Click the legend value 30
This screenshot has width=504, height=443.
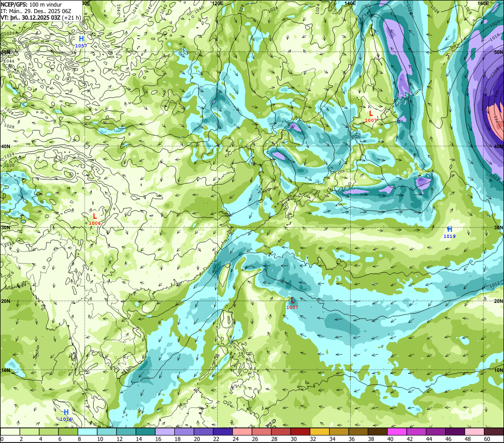click(x=293, y=439)
